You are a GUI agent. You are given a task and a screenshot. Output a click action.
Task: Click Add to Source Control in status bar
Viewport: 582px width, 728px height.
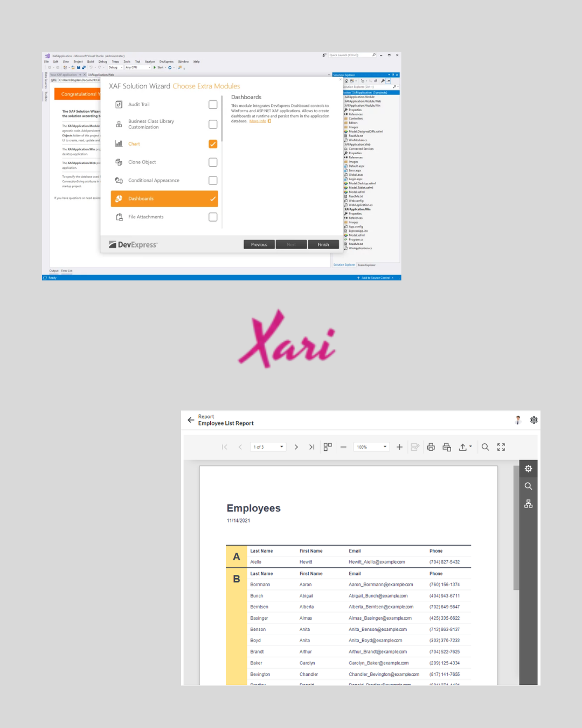(x=376, y=278)
